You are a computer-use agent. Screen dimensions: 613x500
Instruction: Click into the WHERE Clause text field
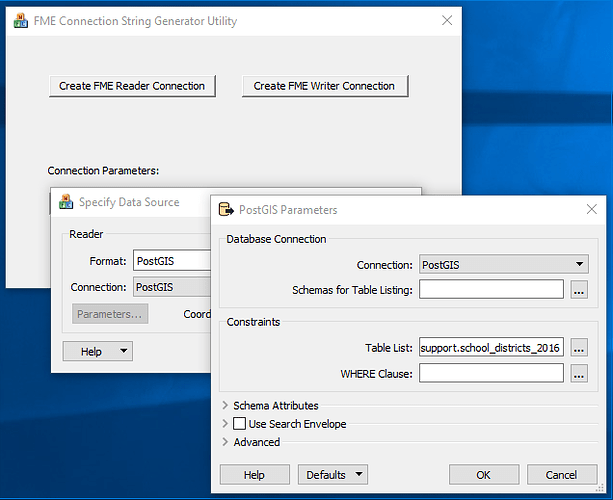coord(491,373)
